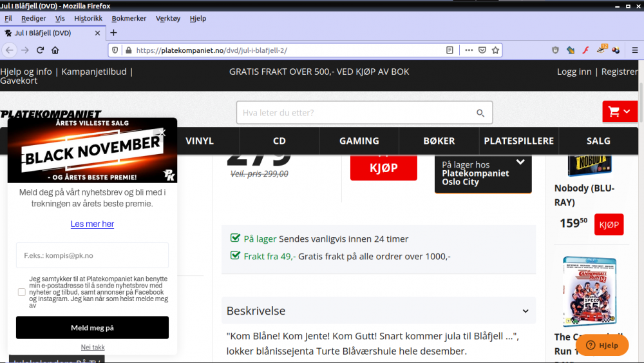The image size is (644, 363).
Task: Click the large red KJØP button
Action: 384,168
